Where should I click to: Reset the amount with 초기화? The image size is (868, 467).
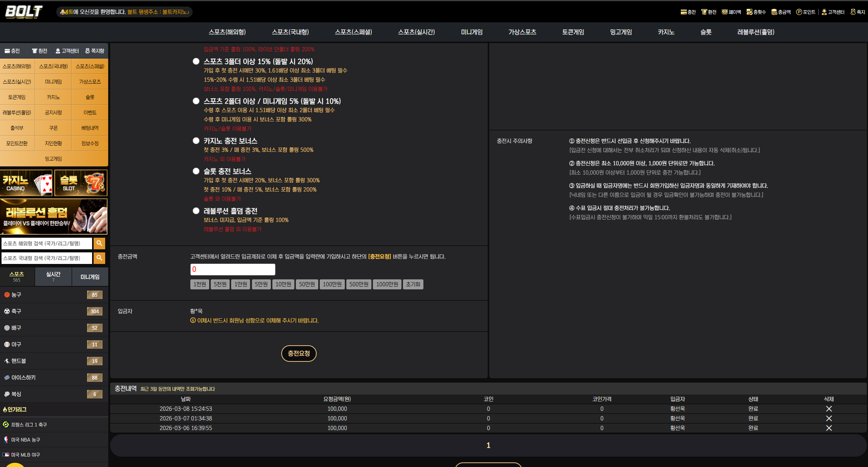coord(413,284)
